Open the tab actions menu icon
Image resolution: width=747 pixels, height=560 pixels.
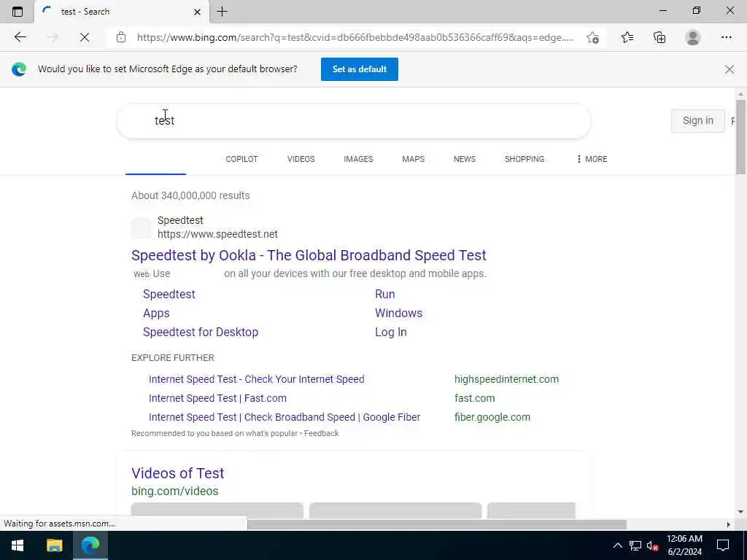tap(18, 12)
